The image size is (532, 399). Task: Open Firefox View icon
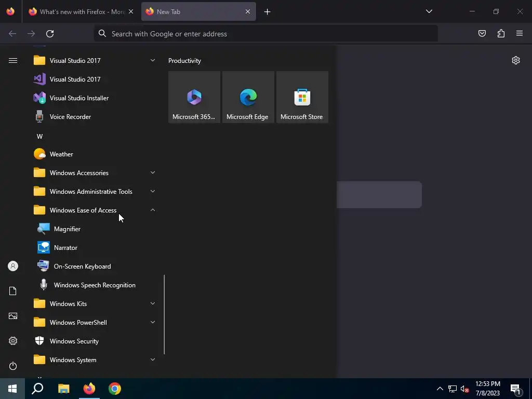coord(10,11)
